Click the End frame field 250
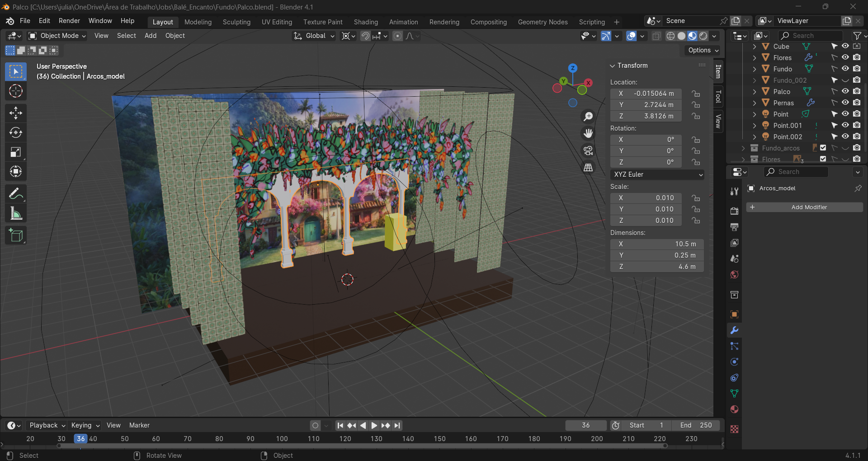This screenshot has width=868, height=461. [x=696, y=425]
